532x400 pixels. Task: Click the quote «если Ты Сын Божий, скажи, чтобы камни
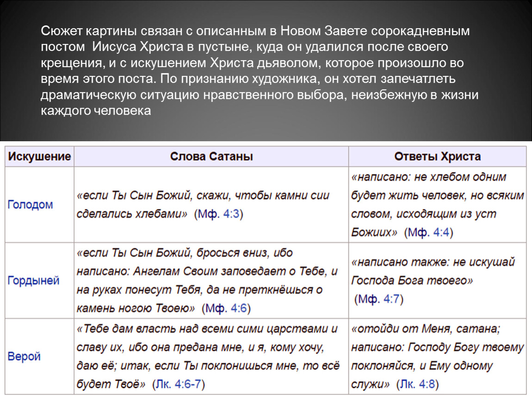coord(203,205)
